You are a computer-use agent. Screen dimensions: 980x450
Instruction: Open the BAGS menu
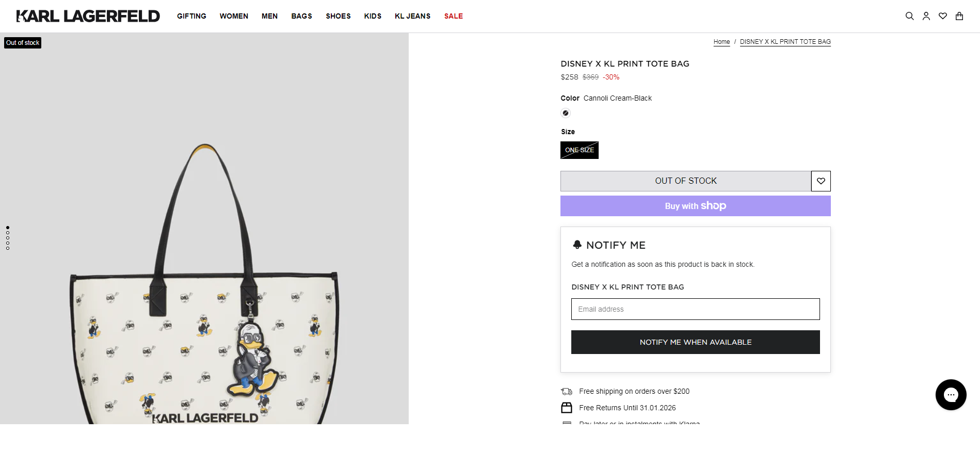point(301,16)
